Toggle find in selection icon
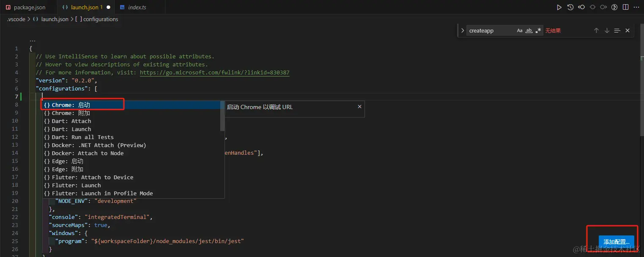 (x=617, y=30)
